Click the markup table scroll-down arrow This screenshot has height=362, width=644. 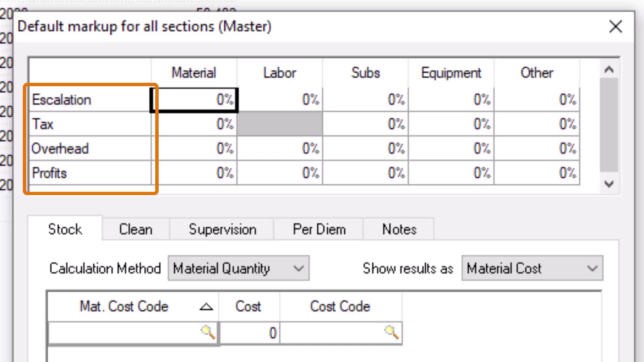tap(609, 184)
